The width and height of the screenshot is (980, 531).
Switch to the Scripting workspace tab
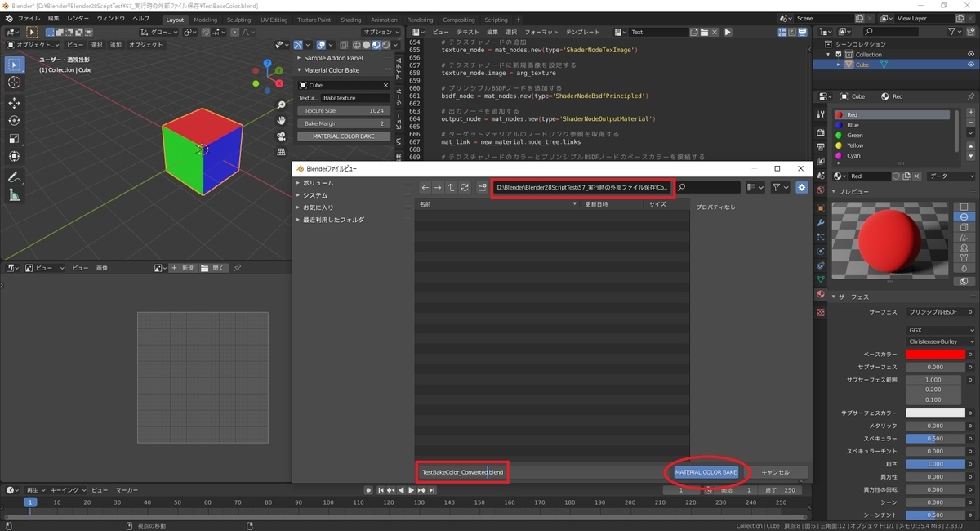tap(496, 20)
